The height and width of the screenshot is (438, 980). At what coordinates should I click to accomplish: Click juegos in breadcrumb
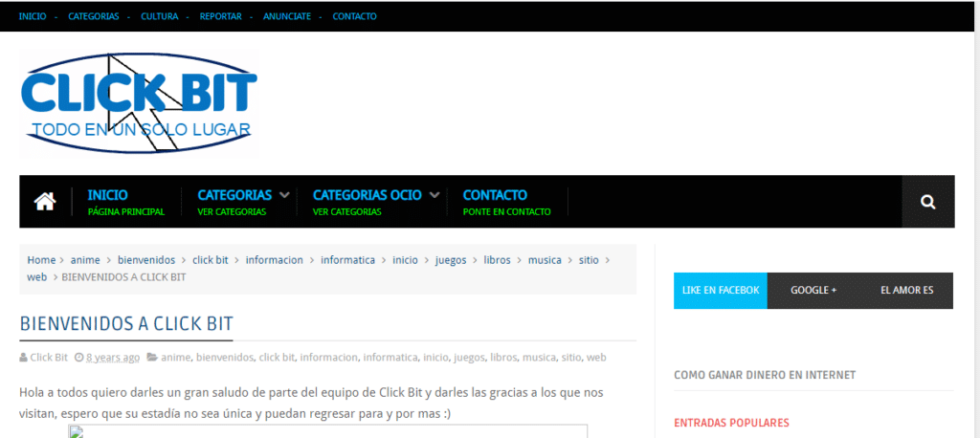click(x=451, y=260)
